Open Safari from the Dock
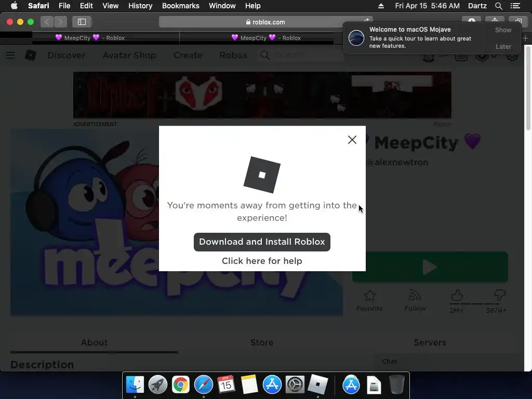Viewport: 532px width, 399px height. [x=203, y=385]
